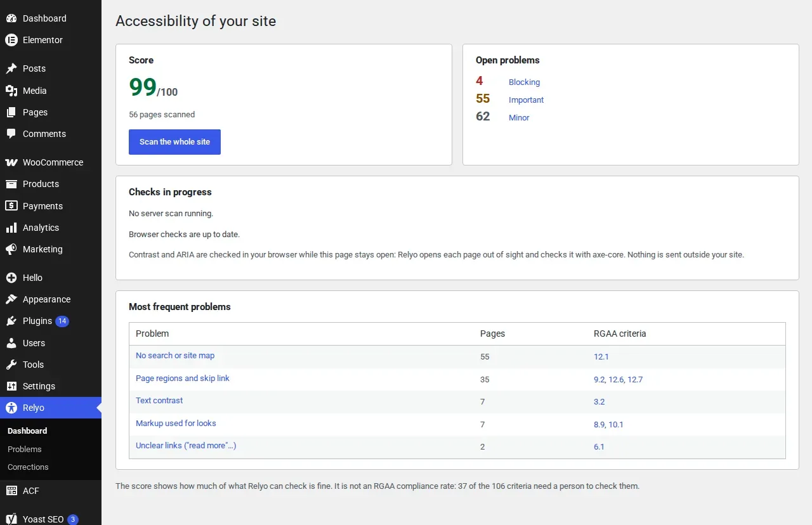
Task: Open the No search or site map problem
Action: [x=175, y=356]
